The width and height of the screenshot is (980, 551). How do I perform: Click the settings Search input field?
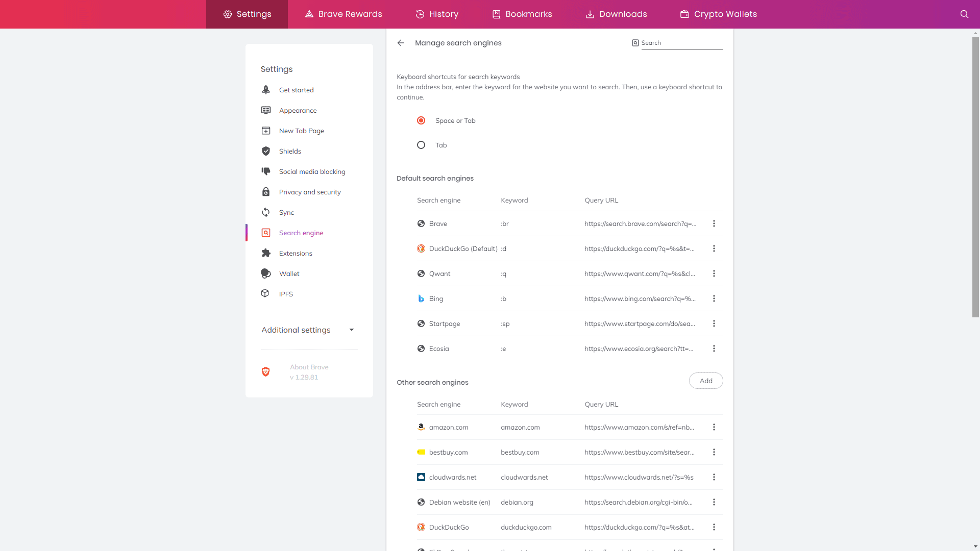(682, 43)
